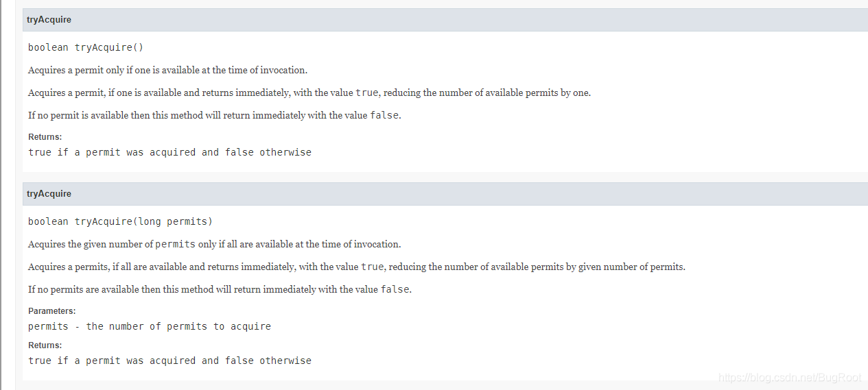Click the return description under tryAcquire(long permits)
The image size is (868, 390).
tap(169, 361)
